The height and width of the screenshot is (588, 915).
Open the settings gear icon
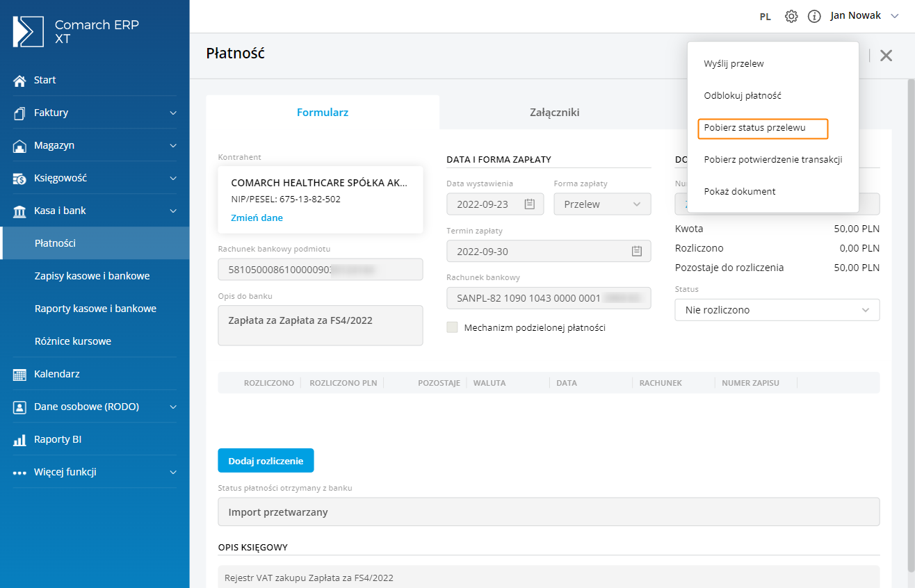(791, 16)
